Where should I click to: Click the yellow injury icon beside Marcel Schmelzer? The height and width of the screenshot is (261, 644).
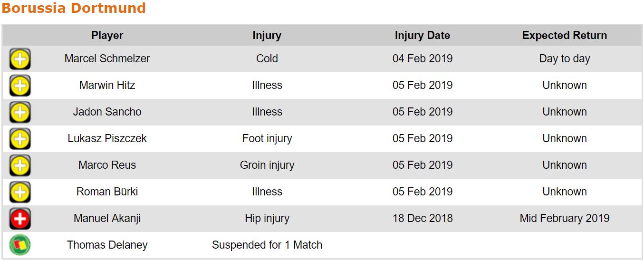tap(20, 59)
